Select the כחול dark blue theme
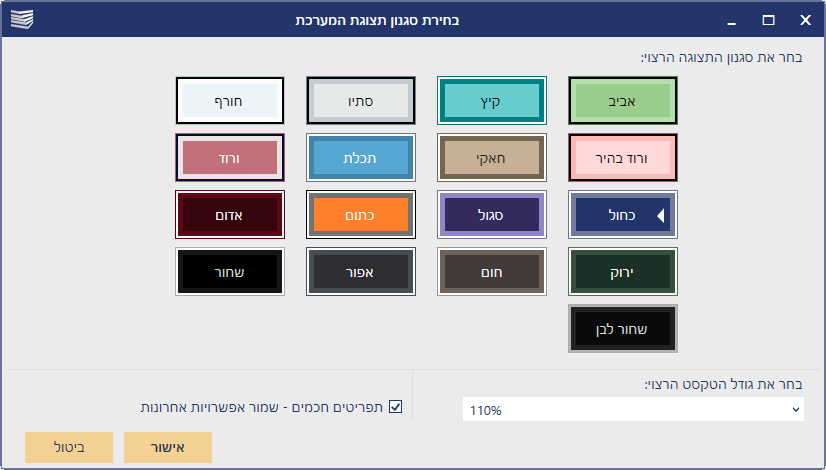Viewport: 826px width, 470px height. tap(623, 214)
